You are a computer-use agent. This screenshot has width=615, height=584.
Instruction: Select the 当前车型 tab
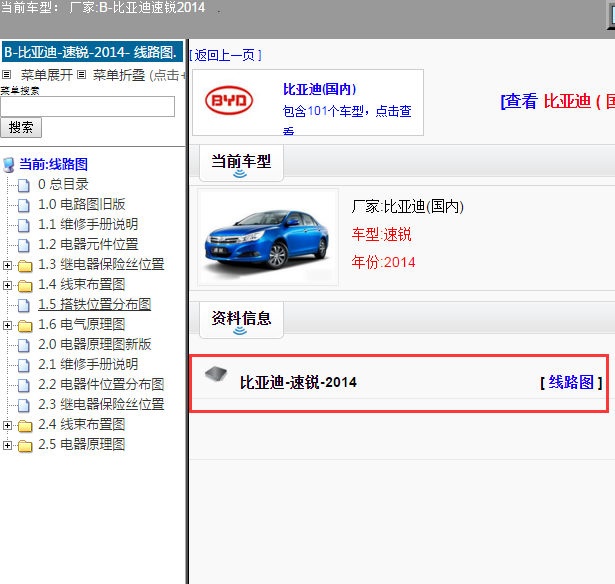click(241, 161)
